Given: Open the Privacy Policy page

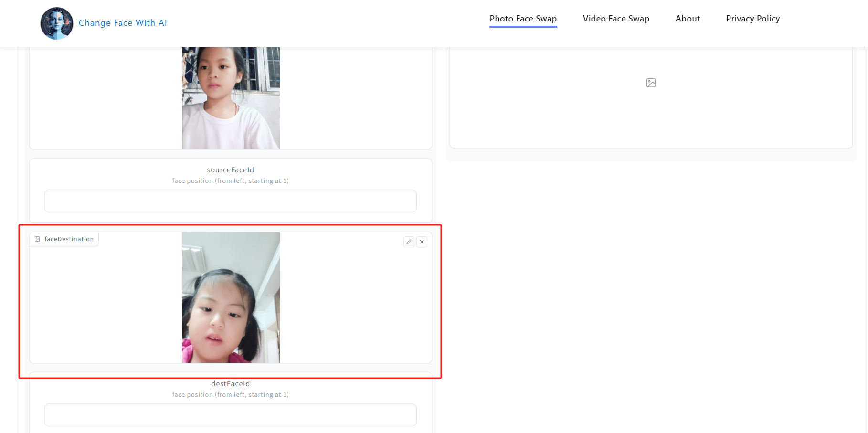Looking at the screenshot, I should (x=752, y=19).
